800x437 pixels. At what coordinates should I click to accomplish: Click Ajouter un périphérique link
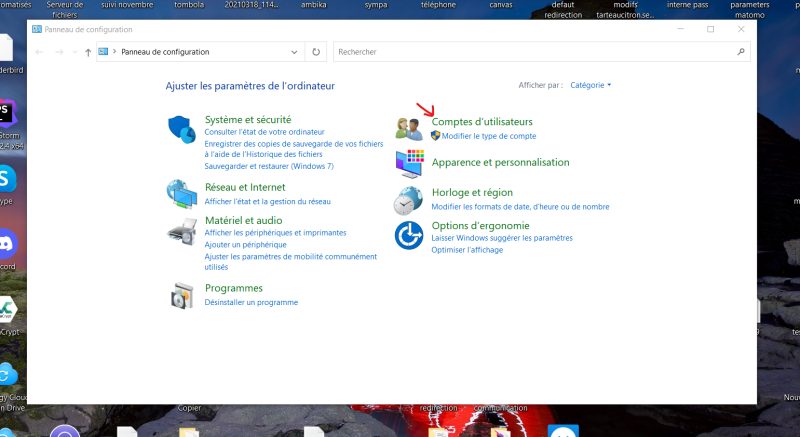245,245
